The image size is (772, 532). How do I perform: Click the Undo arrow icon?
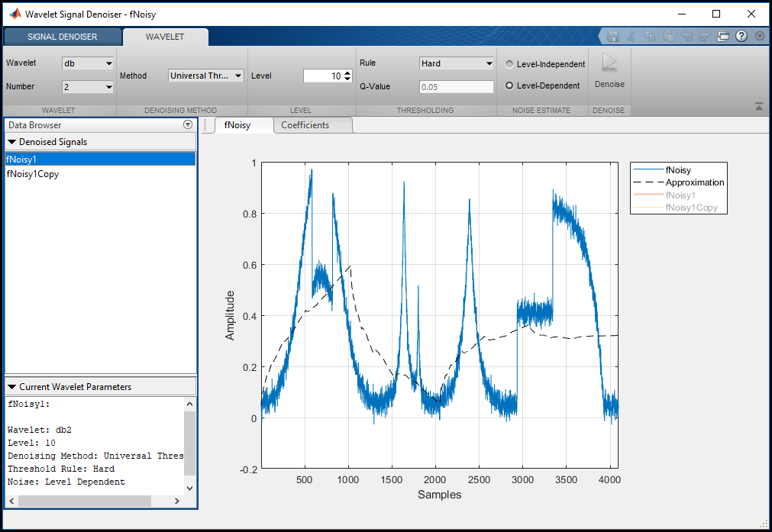686,36
